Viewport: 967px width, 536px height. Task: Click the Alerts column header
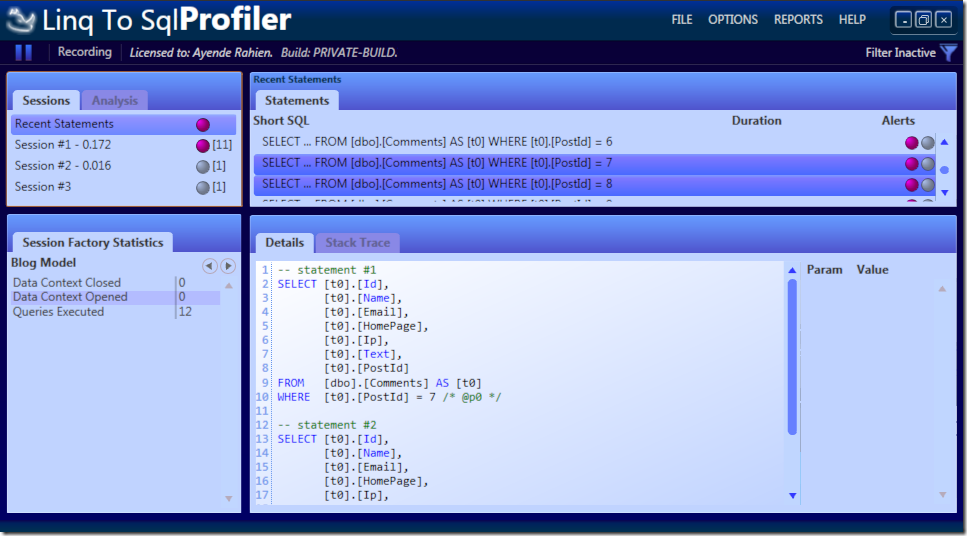tap(898, 121)
